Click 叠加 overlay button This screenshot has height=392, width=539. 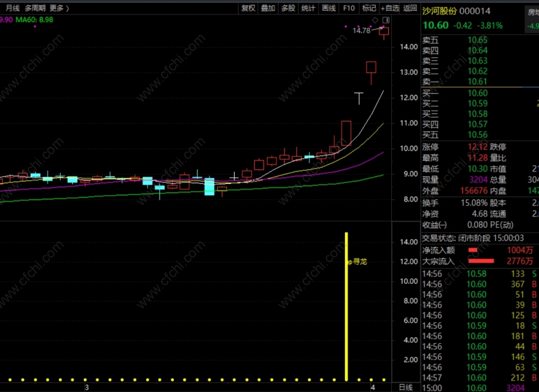(268, 8)
